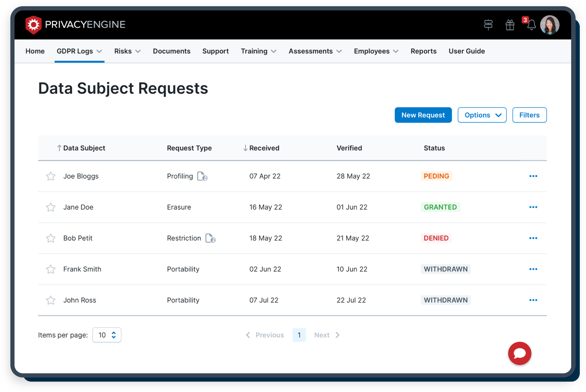Open the attached document on Joe Bloggs' Profiling request
Viewport: 586px width, 392px height.
[202, 176]
